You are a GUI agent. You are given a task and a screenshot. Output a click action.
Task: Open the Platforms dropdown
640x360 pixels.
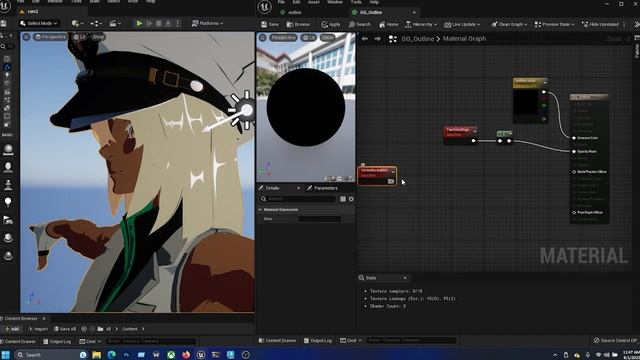point(207,23)
